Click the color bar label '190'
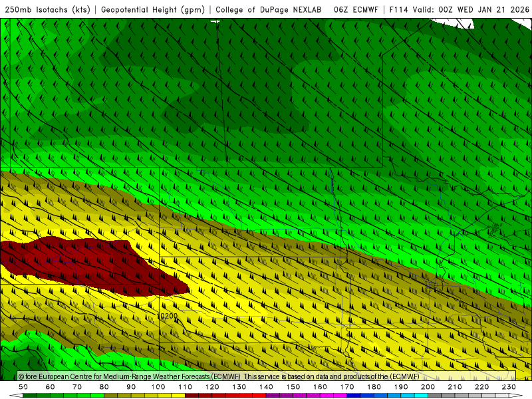Screen dimensions: 532x399 click(x=401, y=387)
